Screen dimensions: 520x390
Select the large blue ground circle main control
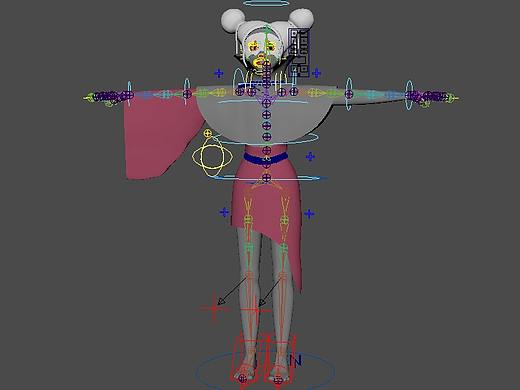point(265,371)
